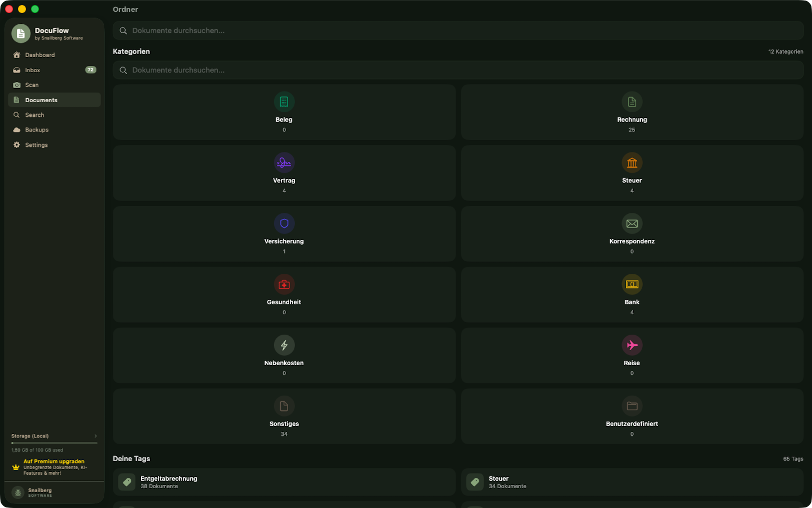Open Backups in sidebar

[54, 130]
